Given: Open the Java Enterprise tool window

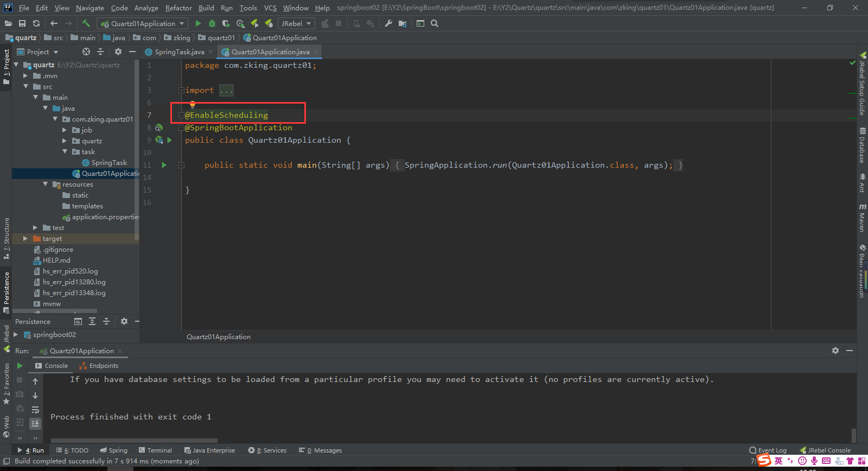Looking at the screenshot, I should (x=209, y=450).
